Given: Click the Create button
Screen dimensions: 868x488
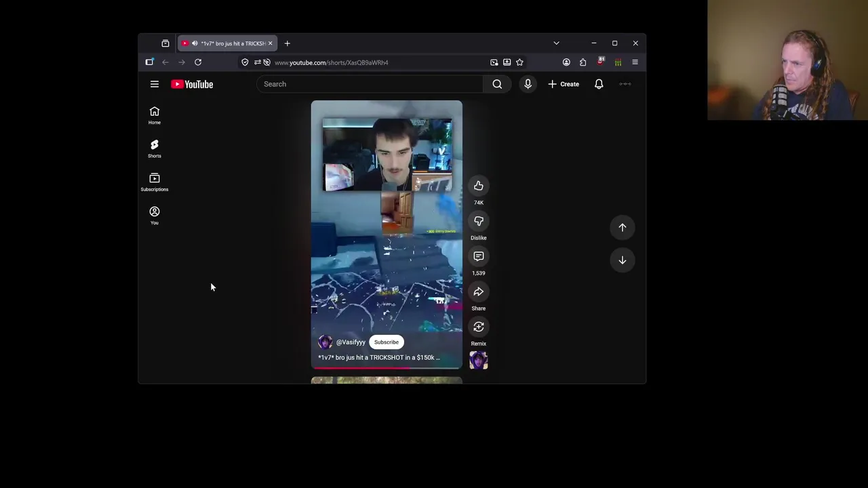Looking at the screenshot, I should click(564, 84).
